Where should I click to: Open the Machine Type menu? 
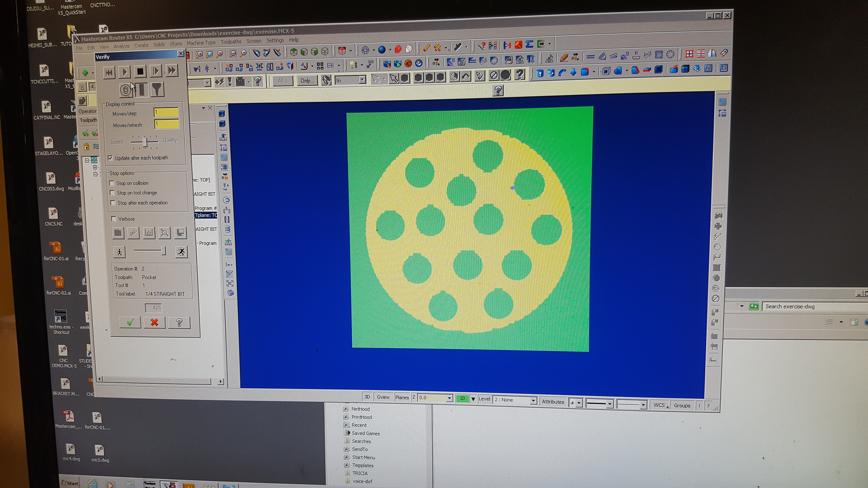[201, 43]
